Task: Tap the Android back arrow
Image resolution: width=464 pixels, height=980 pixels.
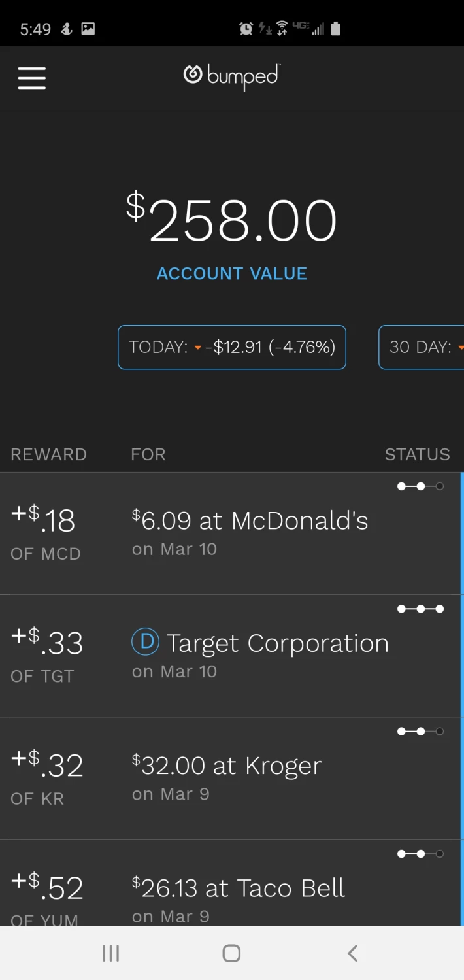Action: (352, 953)
